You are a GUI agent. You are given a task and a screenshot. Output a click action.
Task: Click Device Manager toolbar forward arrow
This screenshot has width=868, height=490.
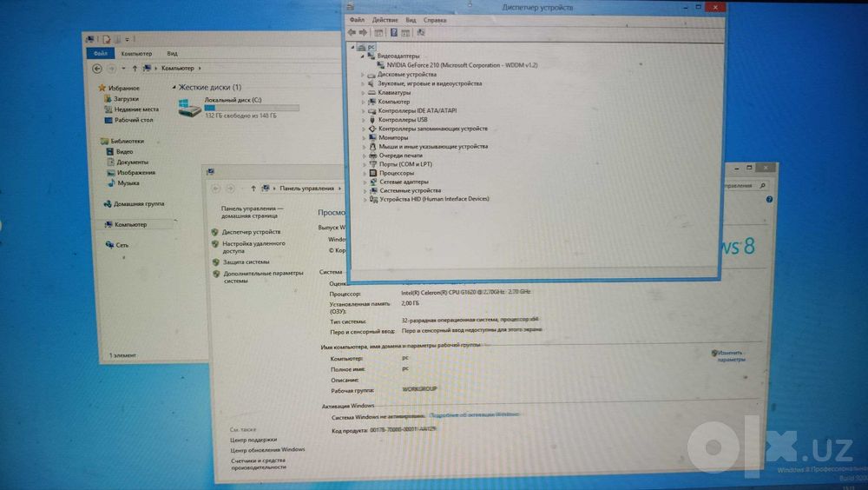tap(363, 33)
